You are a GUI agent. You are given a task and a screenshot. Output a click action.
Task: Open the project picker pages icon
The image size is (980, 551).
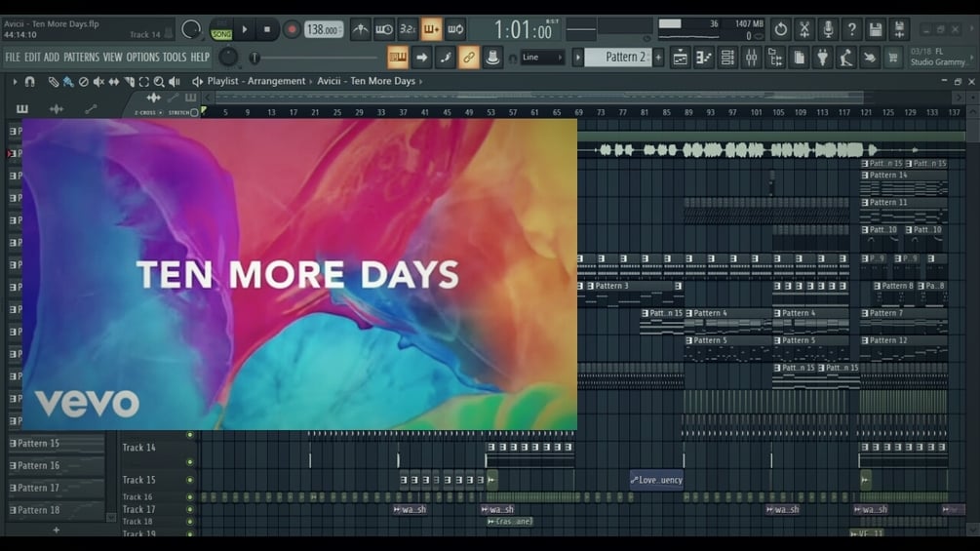pos(799,58)
